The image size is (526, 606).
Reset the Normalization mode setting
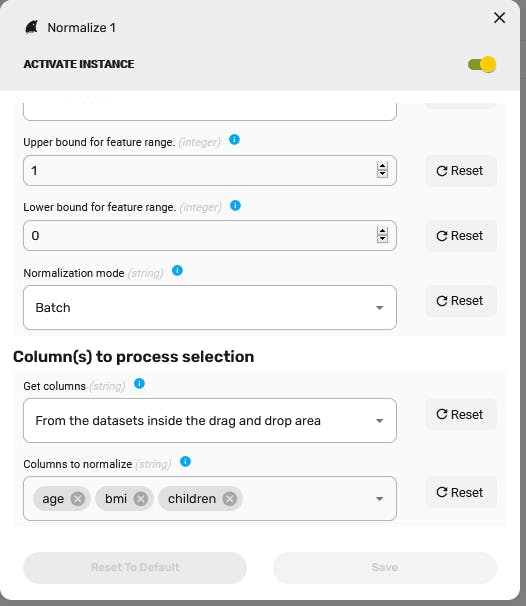(461, 301)
